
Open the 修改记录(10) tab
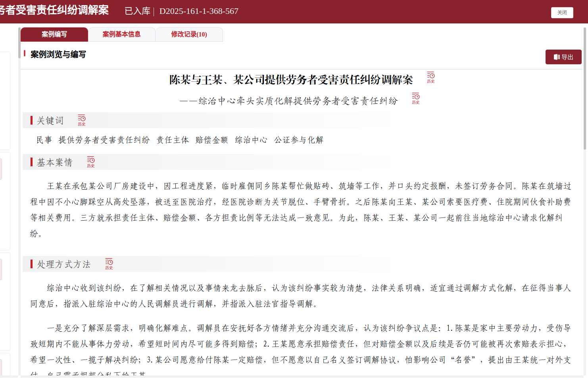(189, 35)
